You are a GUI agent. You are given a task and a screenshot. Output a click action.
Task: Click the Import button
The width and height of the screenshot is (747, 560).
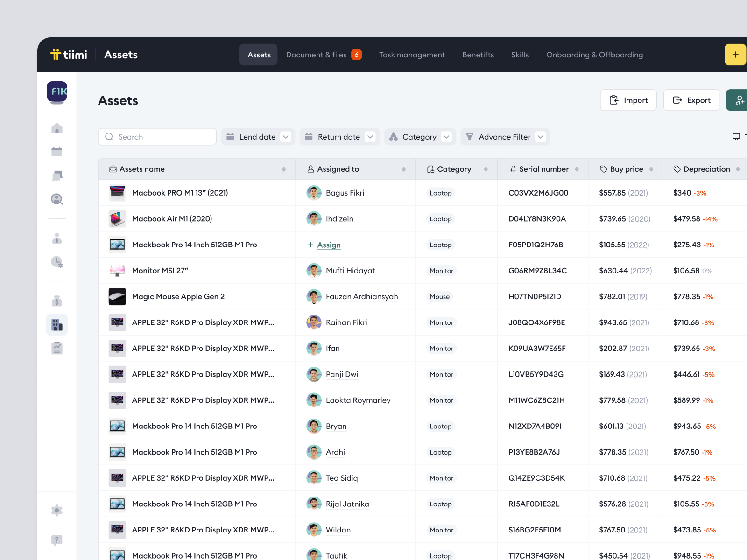[x=628, y=100]
